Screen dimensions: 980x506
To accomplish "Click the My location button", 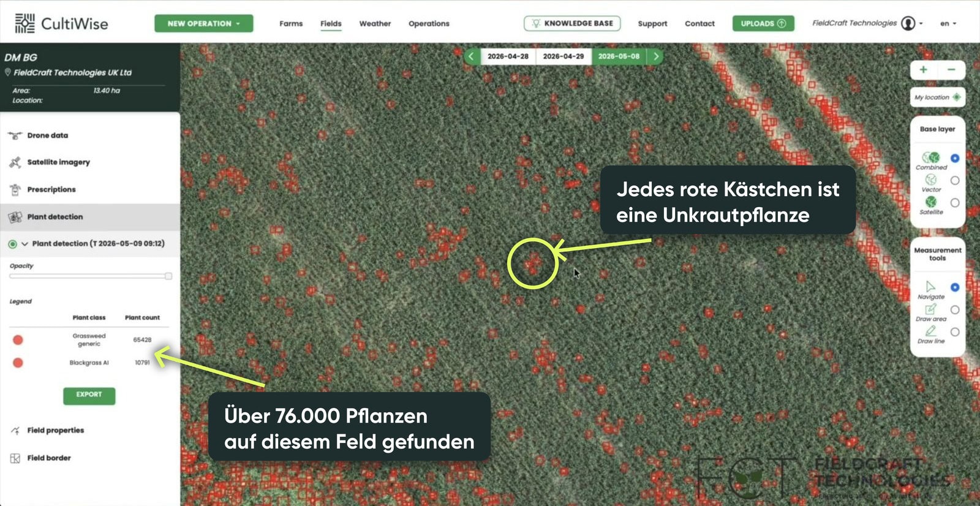I will 937,97.
